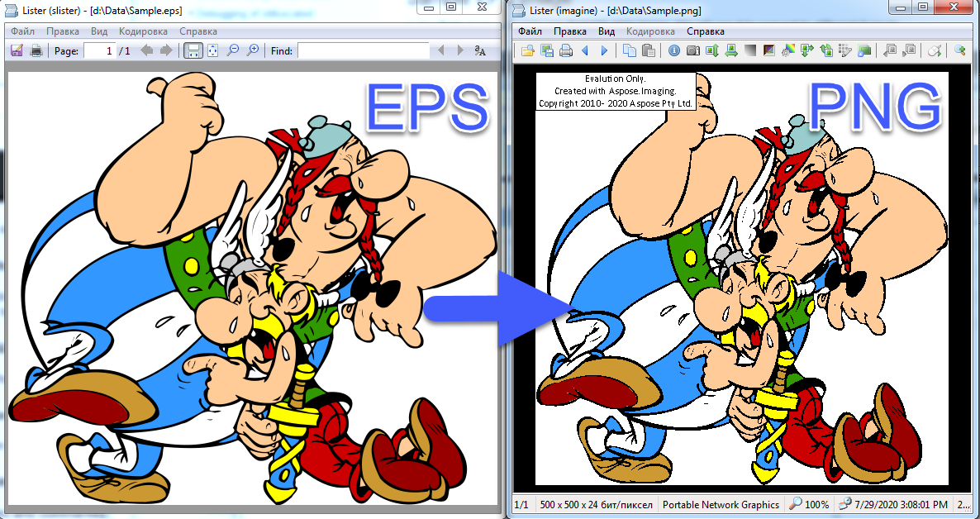Click printer icon in imagine toolbar
This screenshot has height=519, width=980.
pyautogui.click(x=566, y=50)
